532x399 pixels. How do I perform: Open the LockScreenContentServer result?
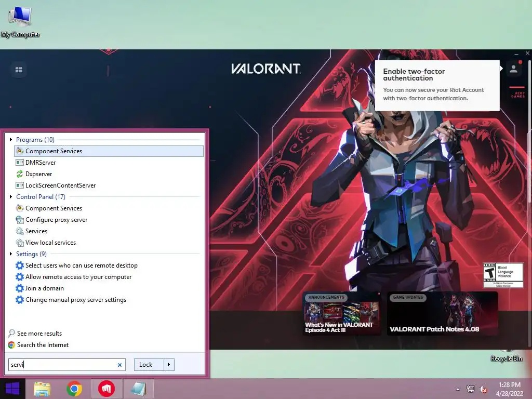coord(109,185)
